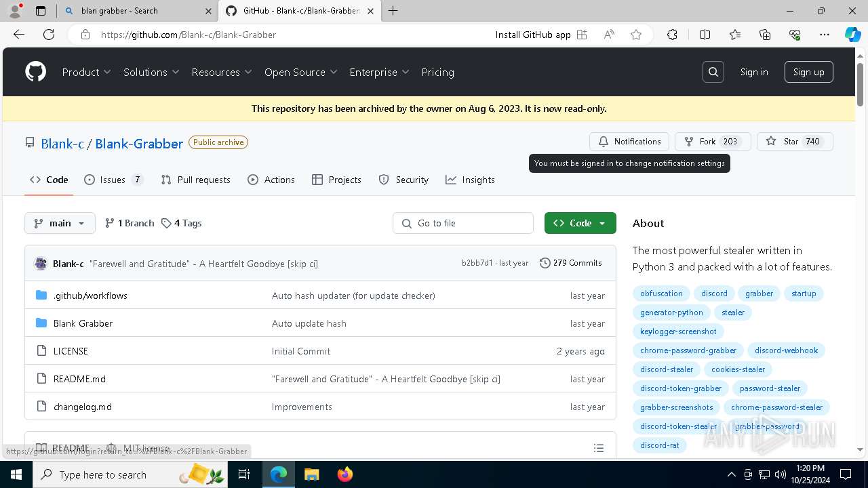The width and height of the screenshot is (868, 488).
Task: Click the Sign up button
Action: click(808, 72)
